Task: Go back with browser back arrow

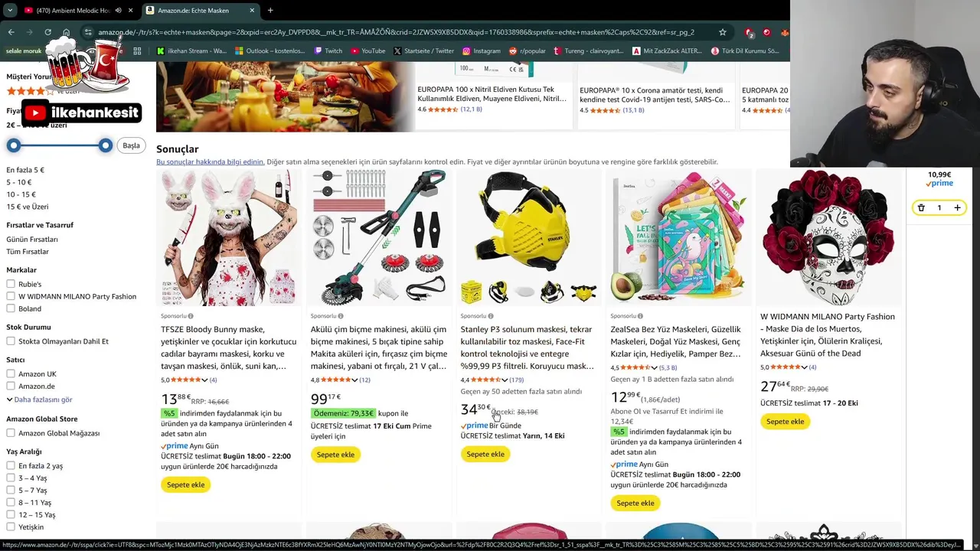Action: coord(11,32)
